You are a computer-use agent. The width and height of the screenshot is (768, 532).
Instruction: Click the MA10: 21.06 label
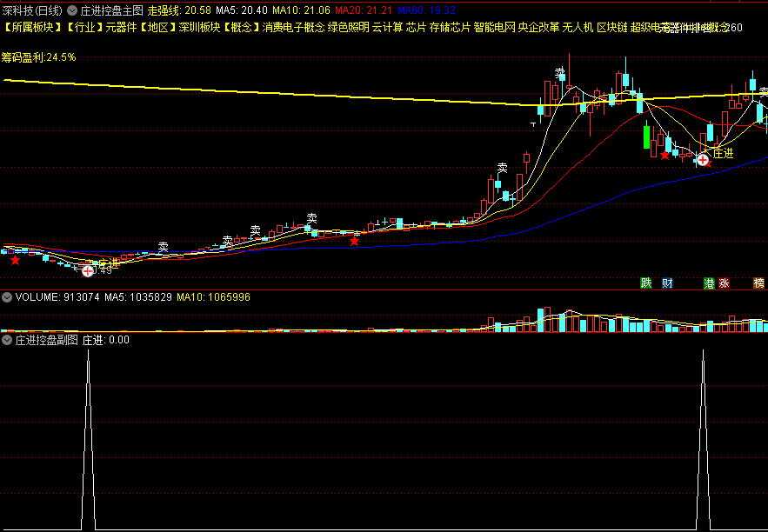click(x=301, y=10)
